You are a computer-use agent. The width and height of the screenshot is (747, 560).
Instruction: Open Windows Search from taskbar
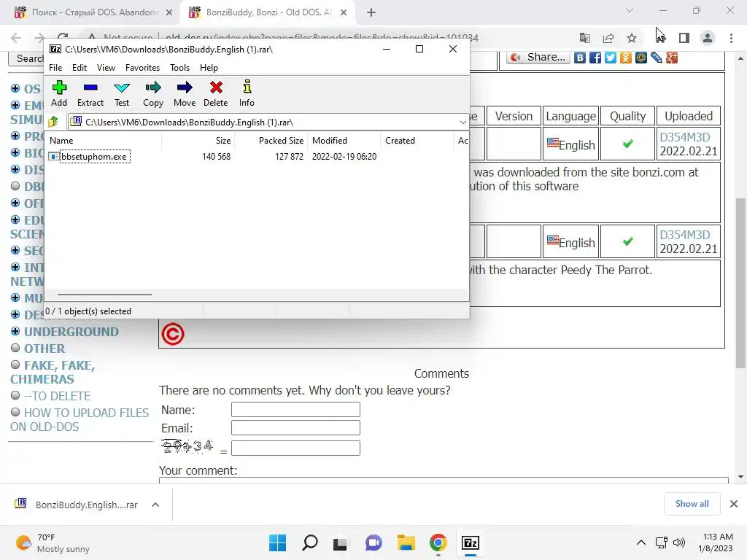pyautogui.click(x=309, y=542)
